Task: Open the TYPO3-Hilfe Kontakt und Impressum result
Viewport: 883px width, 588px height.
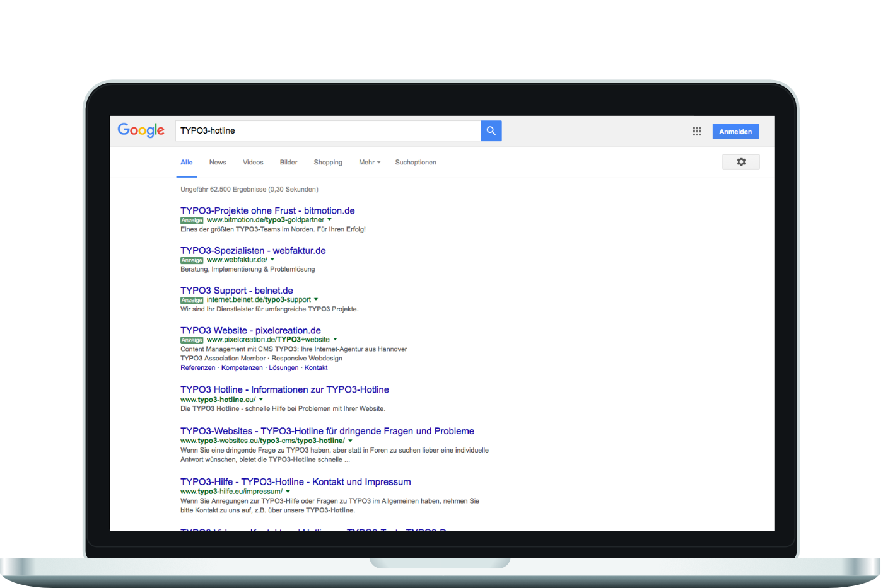Action: (296, 482)
